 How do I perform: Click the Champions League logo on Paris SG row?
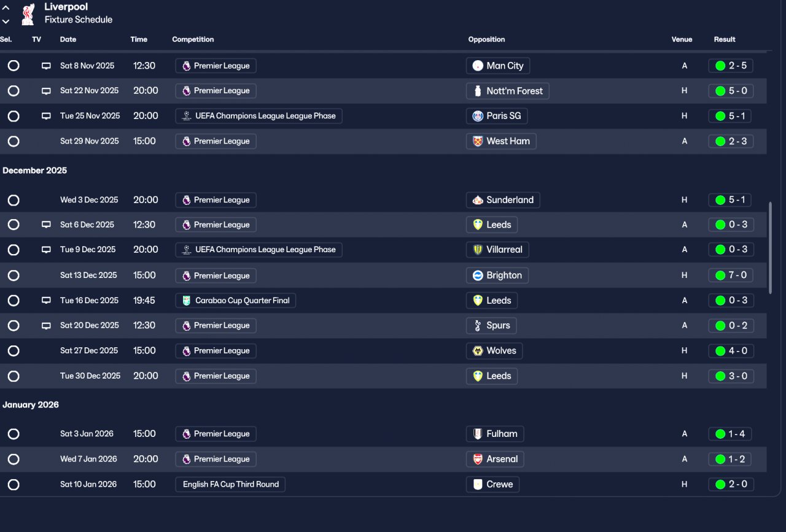[187, 116]
